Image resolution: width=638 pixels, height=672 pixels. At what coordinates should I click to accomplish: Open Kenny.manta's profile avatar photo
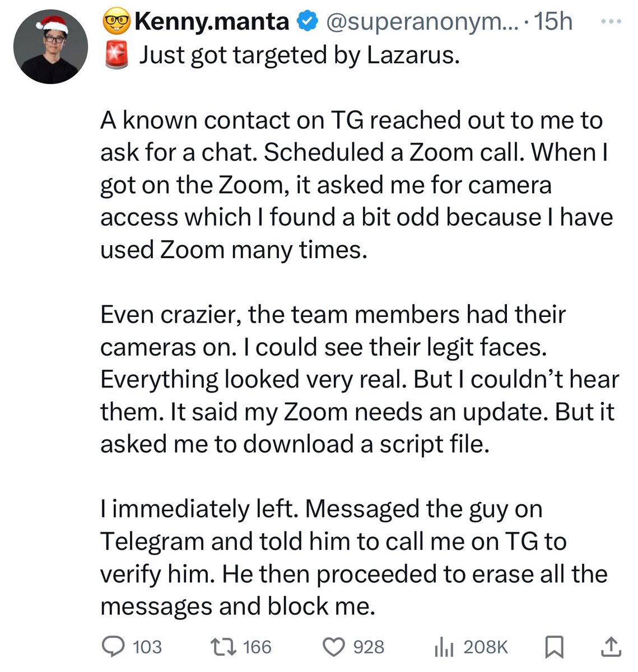tap(50, 46)
